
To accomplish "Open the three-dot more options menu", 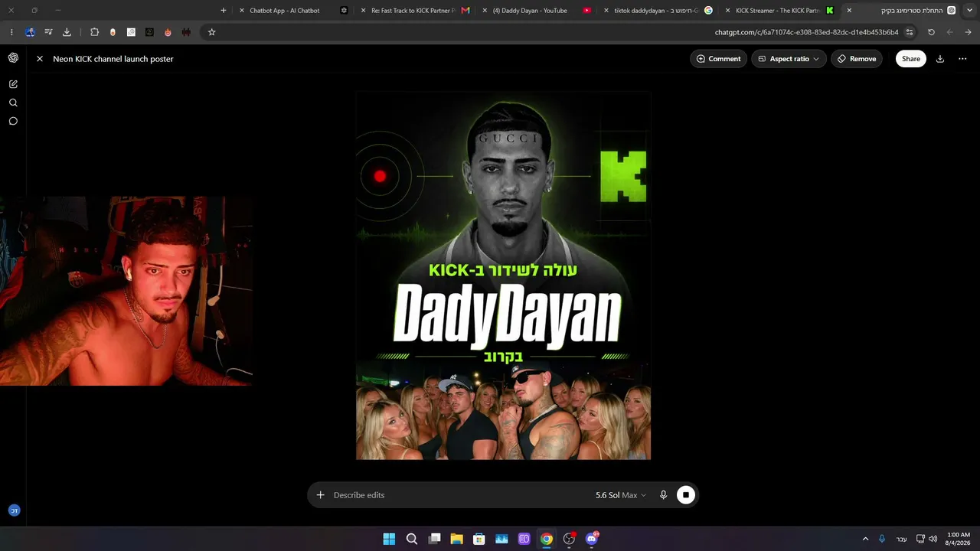I will click(962, 59).
